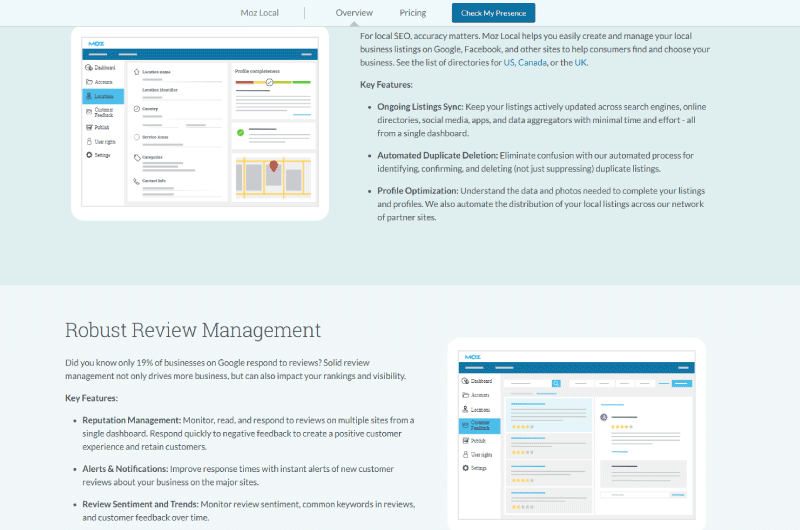
Task: Click Review Sentiment and Trends text
Action: [x=248, y=511]
